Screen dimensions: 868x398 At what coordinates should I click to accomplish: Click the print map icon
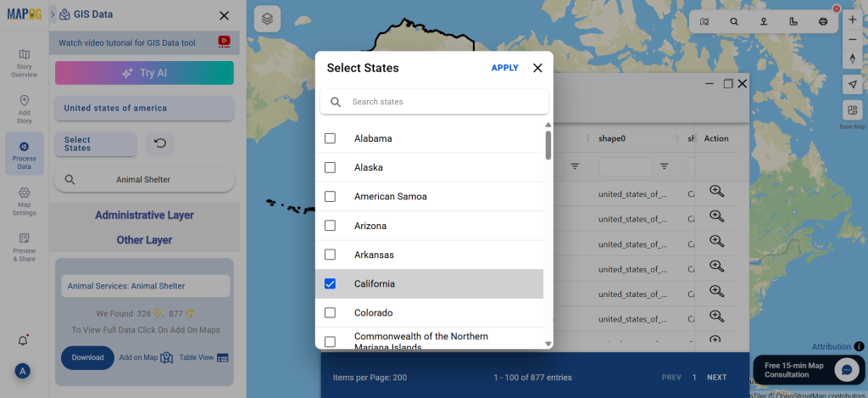(x=822, y=21)
